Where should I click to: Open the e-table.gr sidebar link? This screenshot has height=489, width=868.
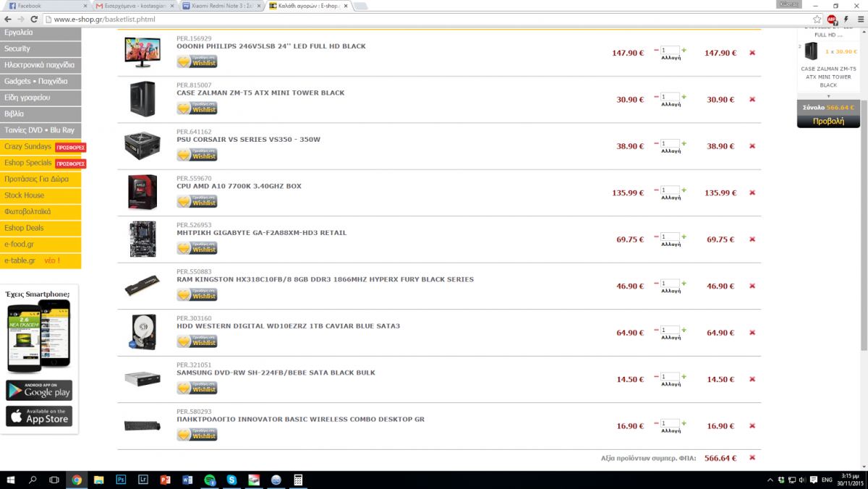pyautogui.click(x=41, y=260)
